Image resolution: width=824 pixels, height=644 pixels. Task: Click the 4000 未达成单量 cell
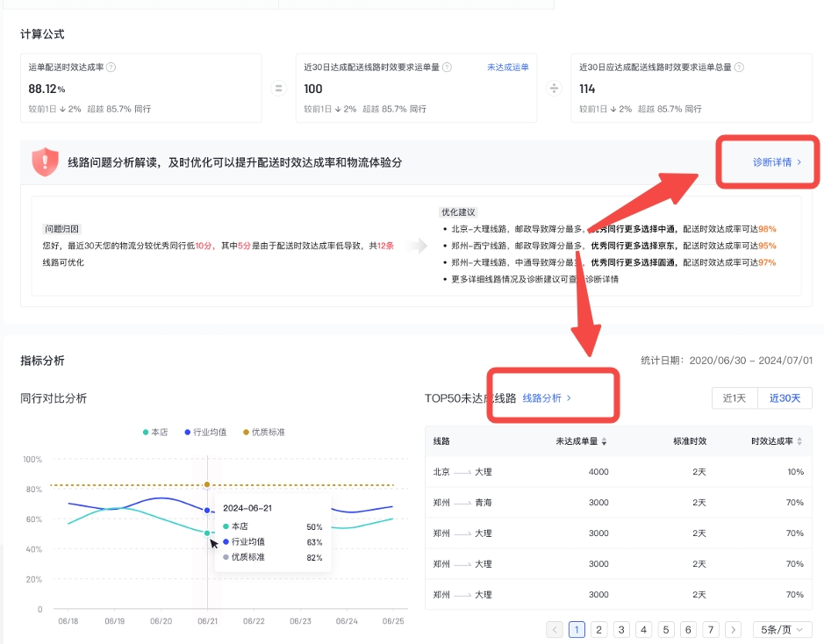[x=598, y=472]
